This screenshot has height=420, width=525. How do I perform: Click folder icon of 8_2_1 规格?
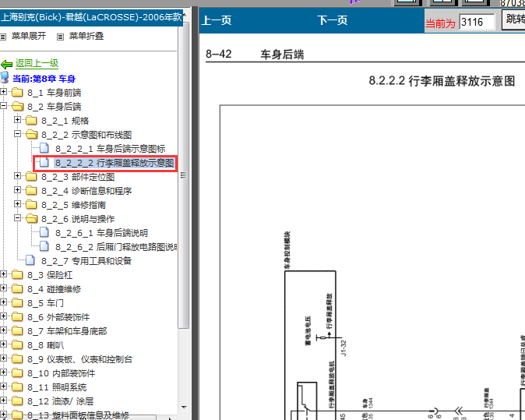31,120
